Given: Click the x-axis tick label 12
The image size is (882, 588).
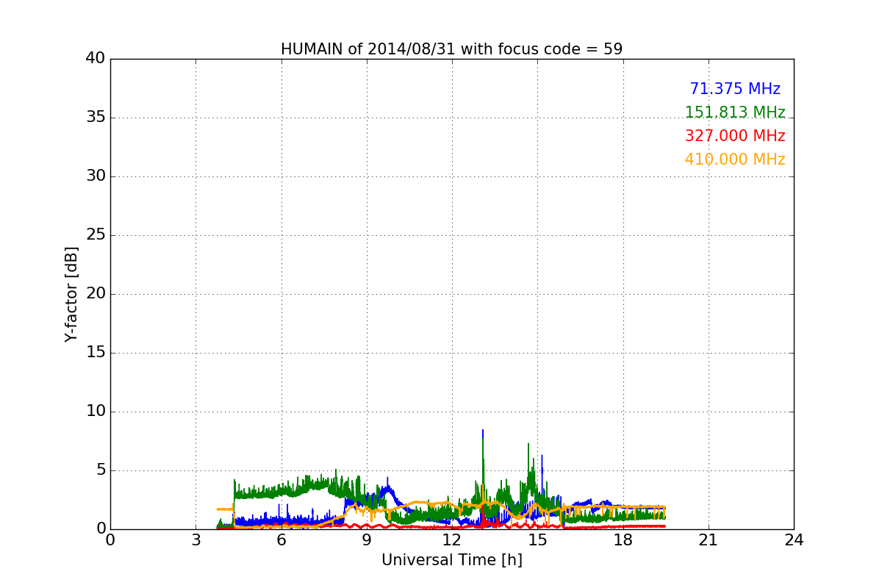Looking at the screenshot, I should [x=452, y=540].
